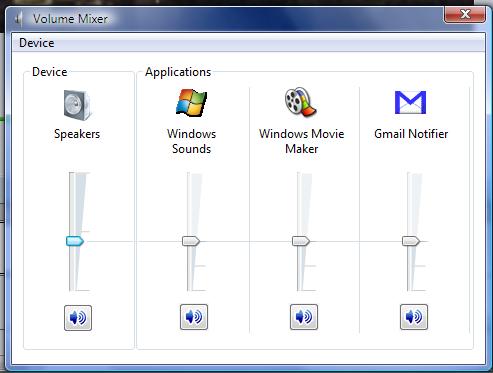Click the Gmail Notifier volume slider thumb
This screenshot has width=493, height=373.
[x=411, y=241]
